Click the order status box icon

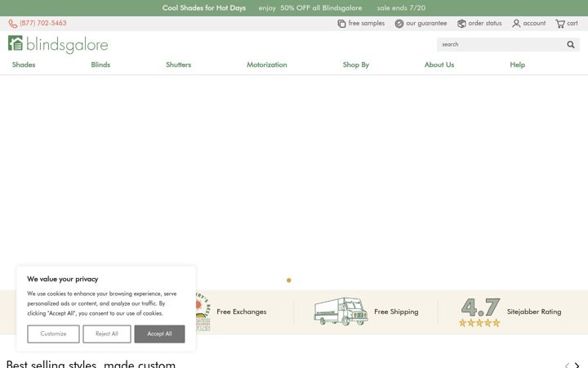[461, 24]
